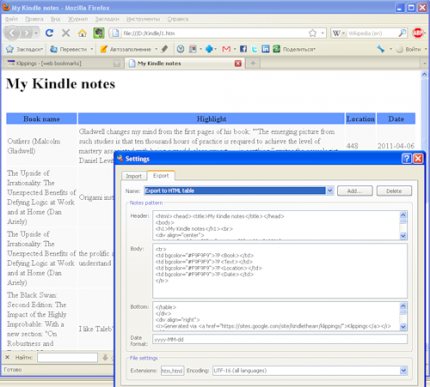Open the Инструменты menu

pos(143,19)
